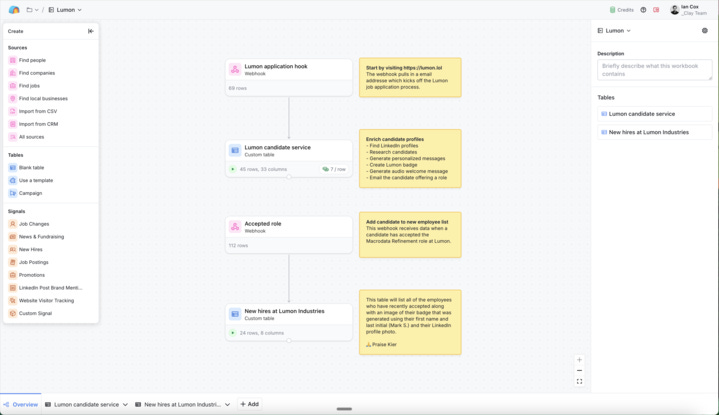719x415 pixels.
Task: Open Lumon candidate service in Tables list
Action: coord(655,114)
